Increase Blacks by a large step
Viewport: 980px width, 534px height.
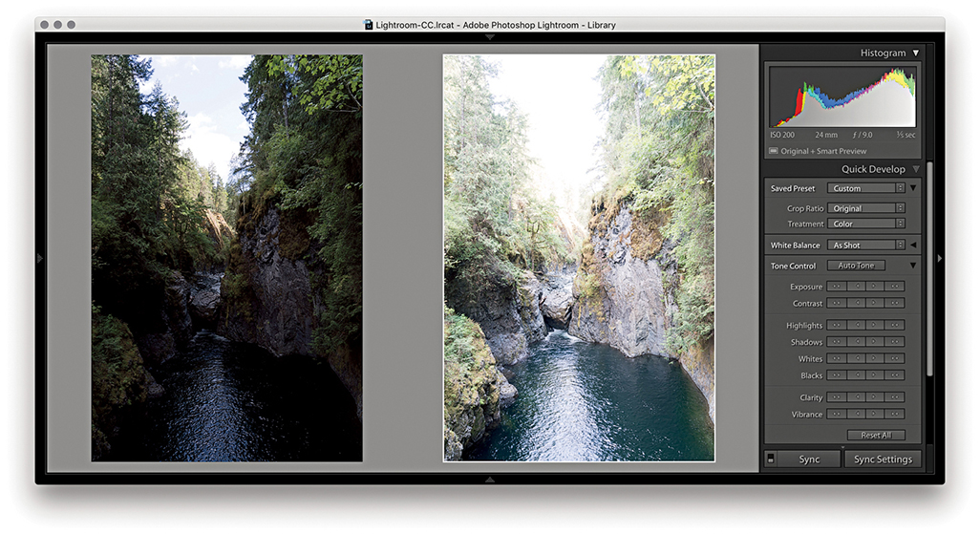[x=894, y=375]
